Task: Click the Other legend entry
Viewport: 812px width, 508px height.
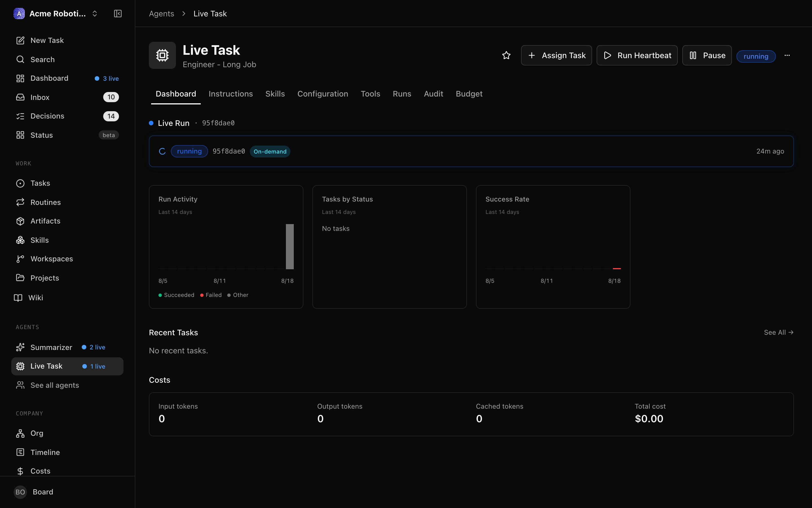Action: [x=238, y=295]
